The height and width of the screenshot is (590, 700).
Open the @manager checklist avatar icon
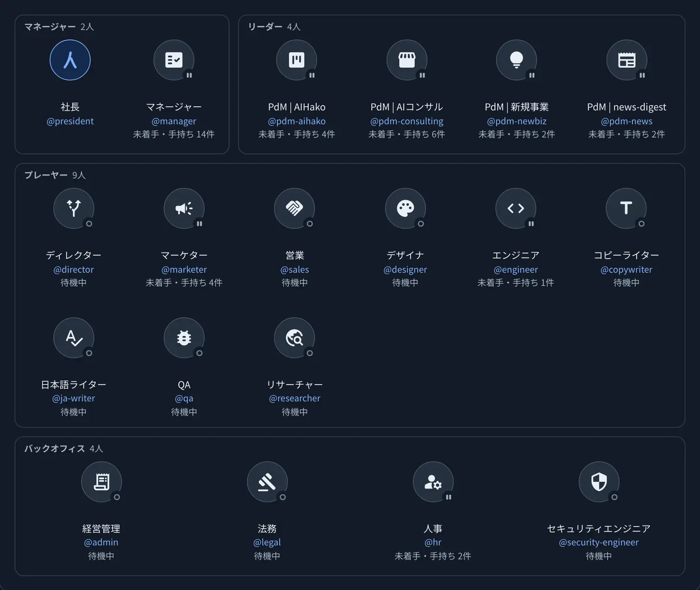coord(174,60)
